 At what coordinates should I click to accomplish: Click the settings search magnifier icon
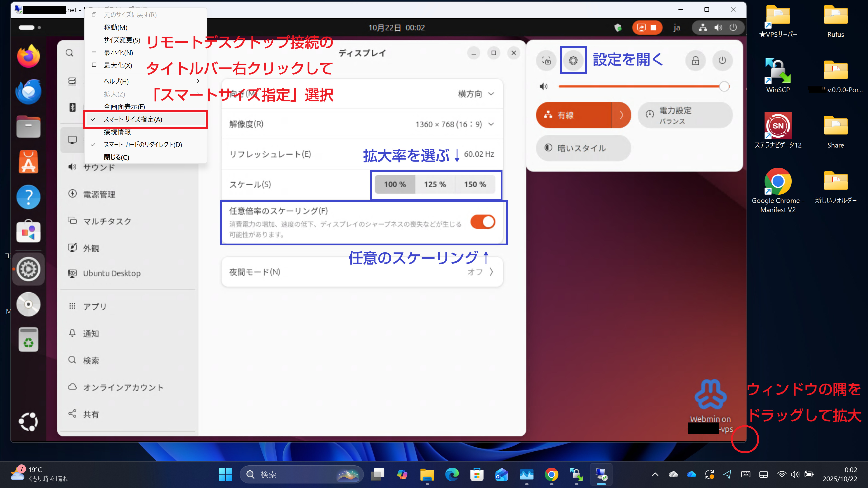69,53
